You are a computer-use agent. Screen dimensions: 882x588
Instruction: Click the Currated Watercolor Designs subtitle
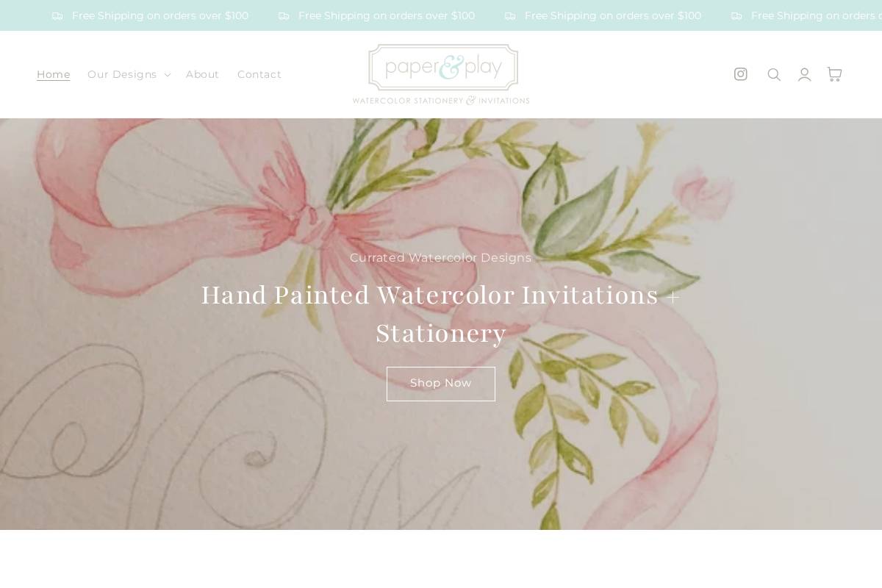(441, 258)
